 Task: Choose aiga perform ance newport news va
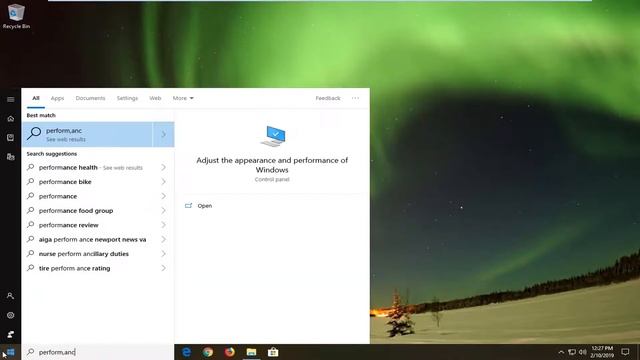(x=92, y=239)
